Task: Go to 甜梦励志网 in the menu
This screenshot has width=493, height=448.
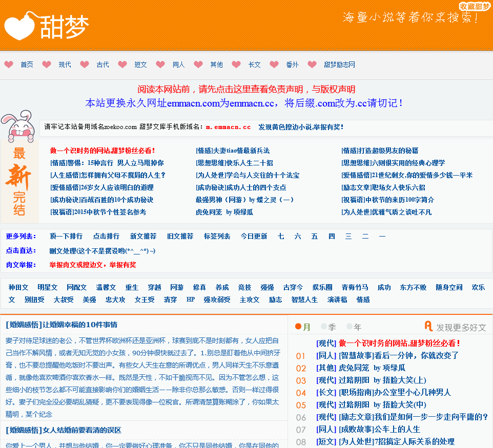Action: click(340, 65)
